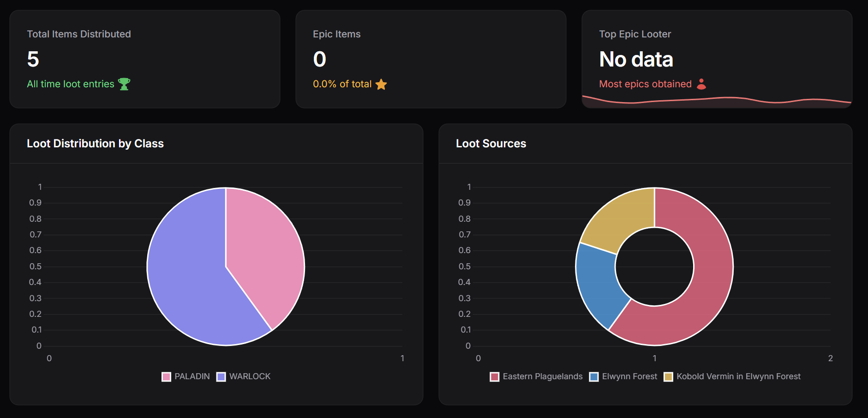Click the Total Items Distributed heading

coord(79,34)
